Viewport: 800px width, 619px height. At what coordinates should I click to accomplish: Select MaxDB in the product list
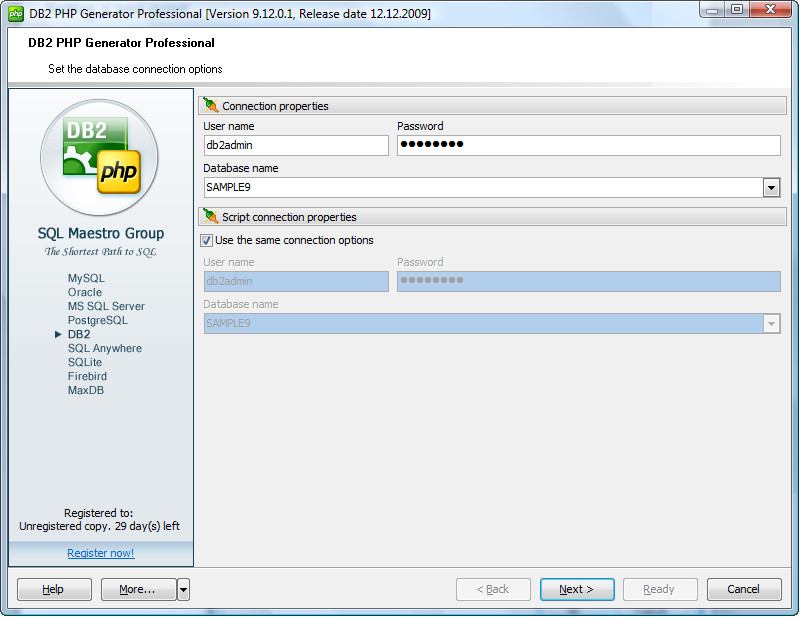86,390
